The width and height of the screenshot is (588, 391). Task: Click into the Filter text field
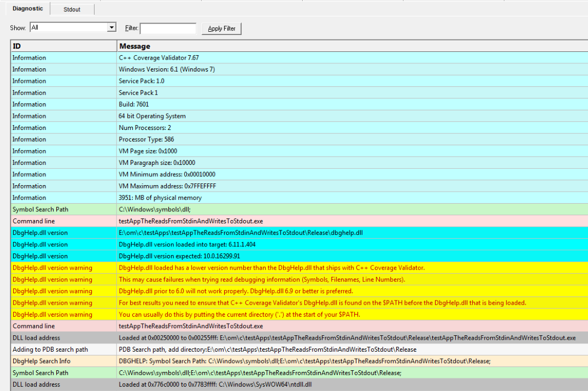(x=168, y=28)
